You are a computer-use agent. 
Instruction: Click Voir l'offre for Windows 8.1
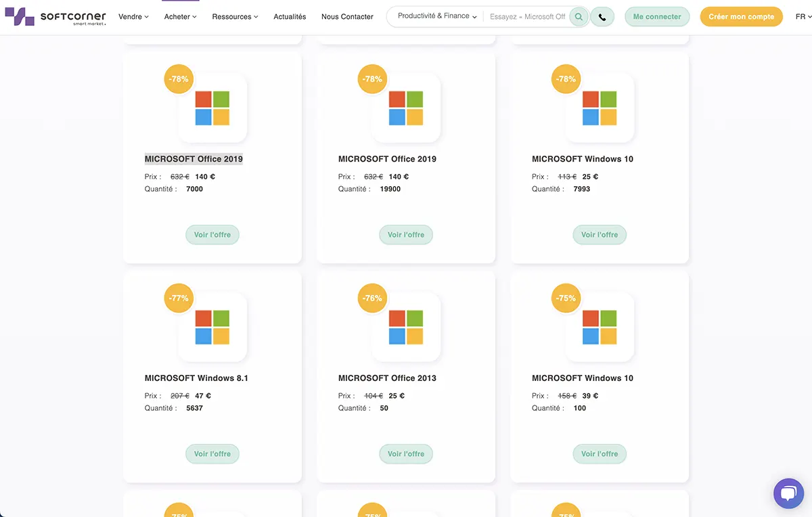[212, 454]
